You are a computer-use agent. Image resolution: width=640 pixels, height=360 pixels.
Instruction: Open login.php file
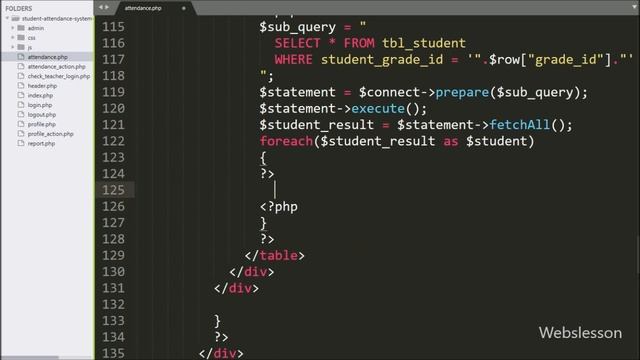point(40,105)
